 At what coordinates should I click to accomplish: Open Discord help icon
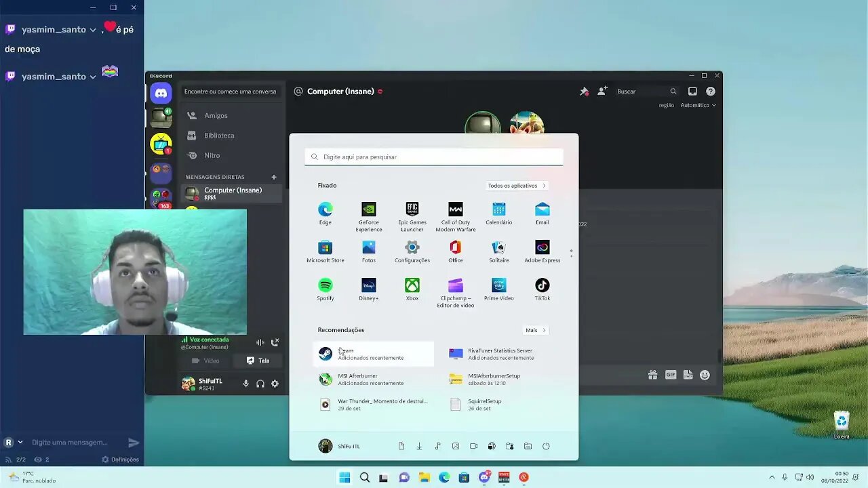coord(711,91)
